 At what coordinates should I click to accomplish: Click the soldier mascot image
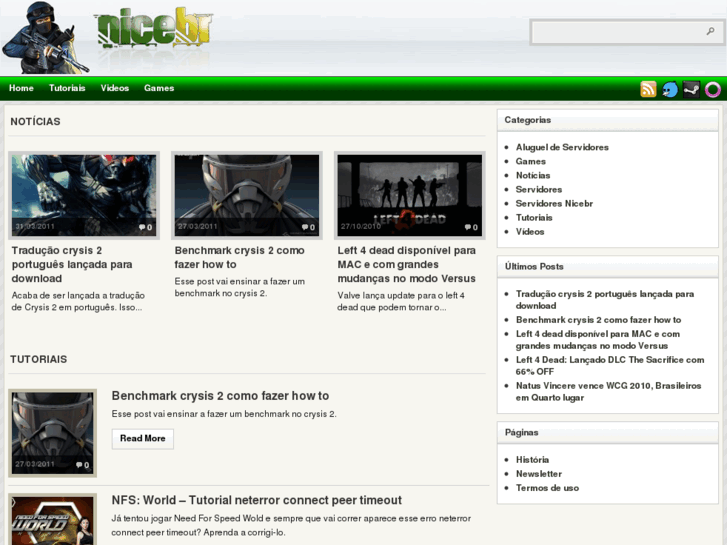click(45, 38)
